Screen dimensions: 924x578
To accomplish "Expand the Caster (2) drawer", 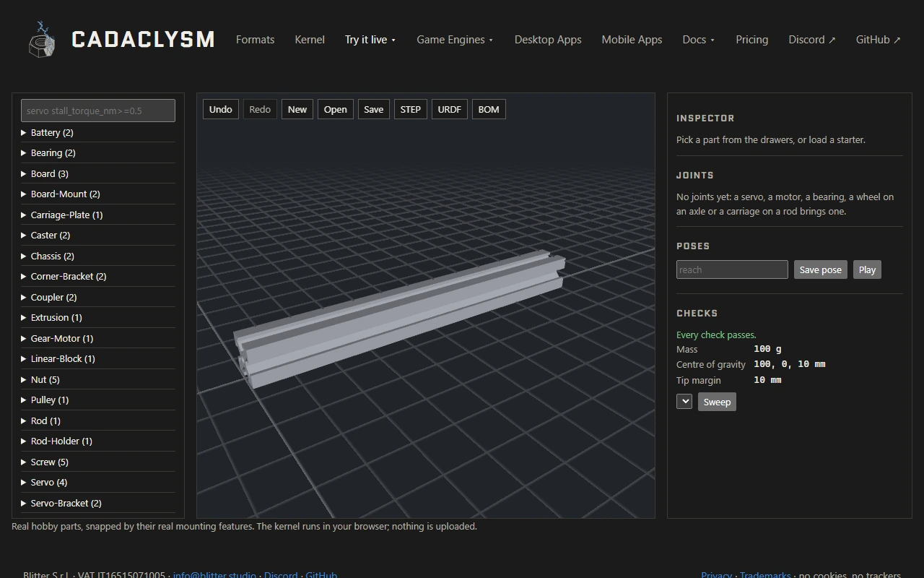I will click(98, 236).
